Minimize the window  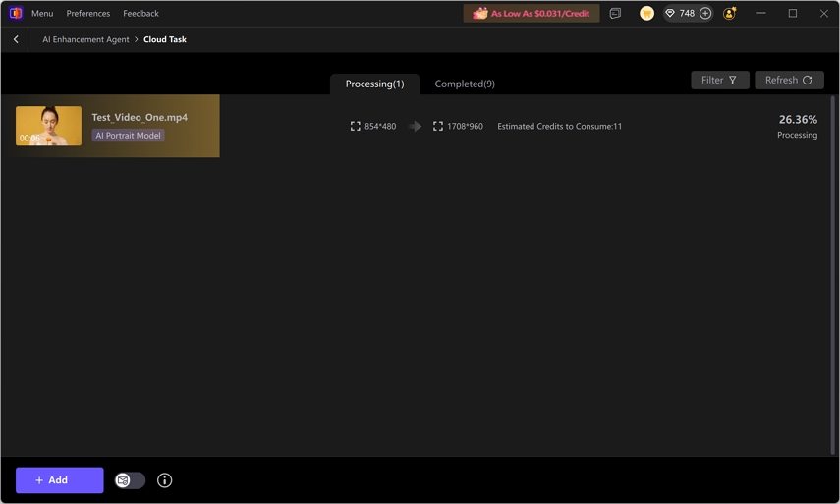[x=760, y=14]
